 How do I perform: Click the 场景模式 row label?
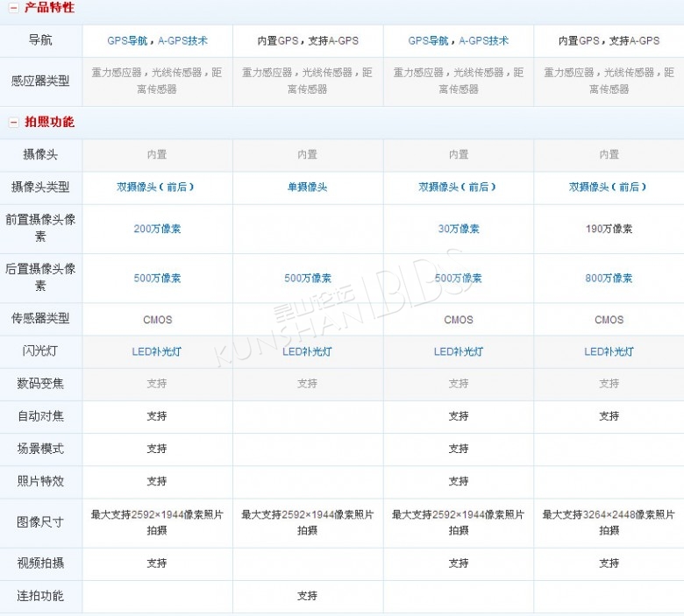[x=40, y=449]
